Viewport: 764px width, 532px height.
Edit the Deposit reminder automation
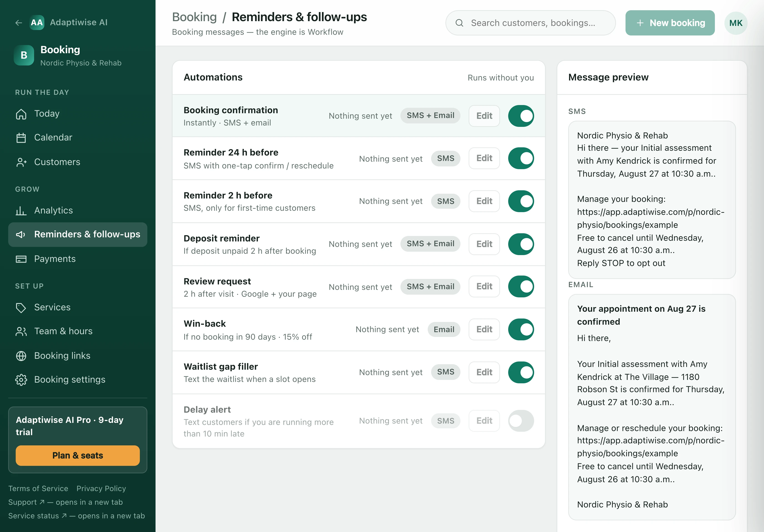(x=484, y=244)
